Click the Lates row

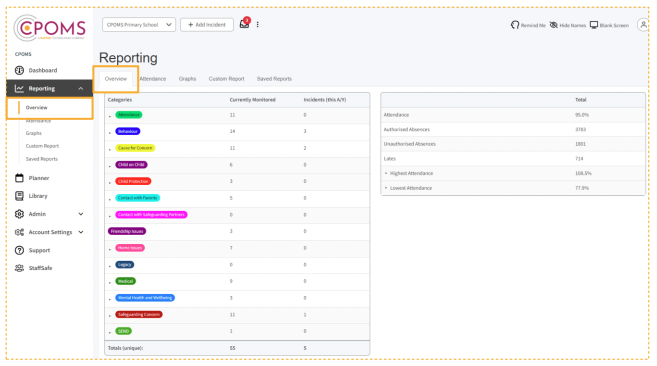click(513, 158)
